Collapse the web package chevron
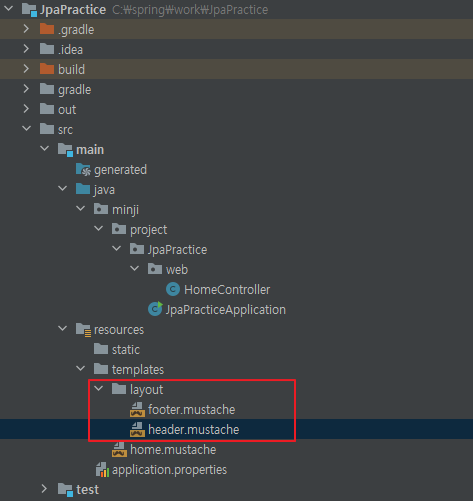This screenshot has height=501, width=473. click(x=134, y=268)
